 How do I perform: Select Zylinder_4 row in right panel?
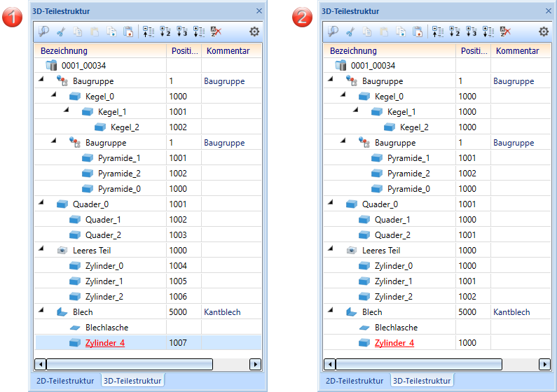(x=438, y=343)
